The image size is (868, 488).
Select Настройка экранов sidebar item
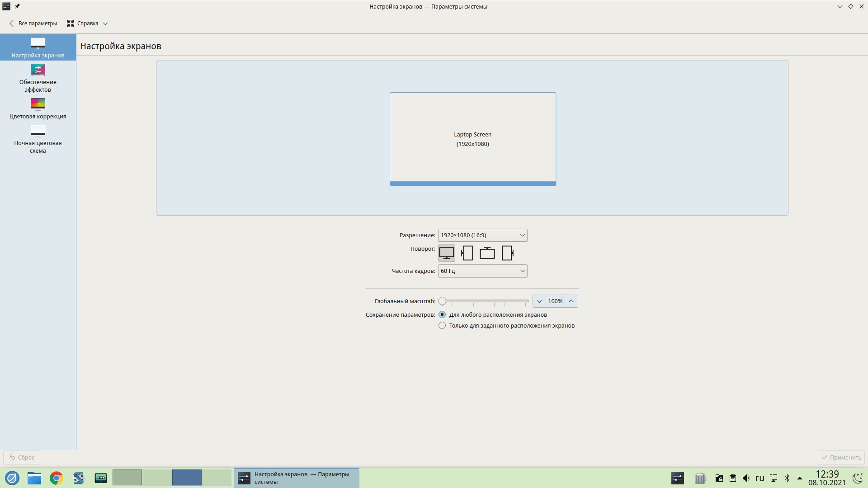pos(38,47)
